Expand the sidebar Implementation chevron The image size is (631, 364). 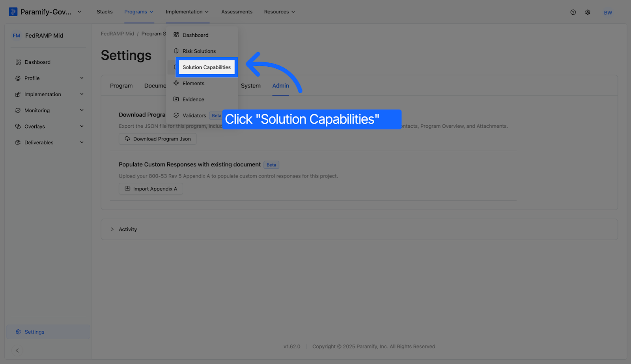(x=82, y=94)
